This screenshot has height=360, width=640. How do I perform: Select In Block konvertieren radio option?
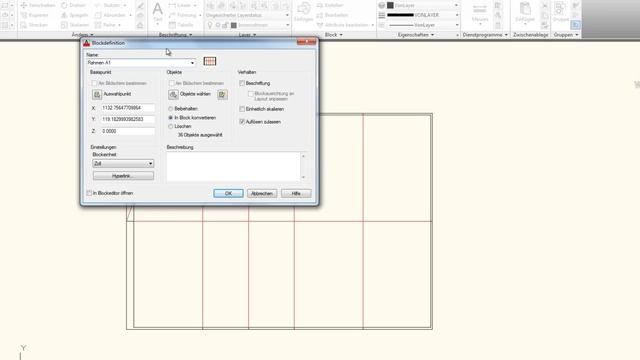pyautogui.click(x=171, y=118)
